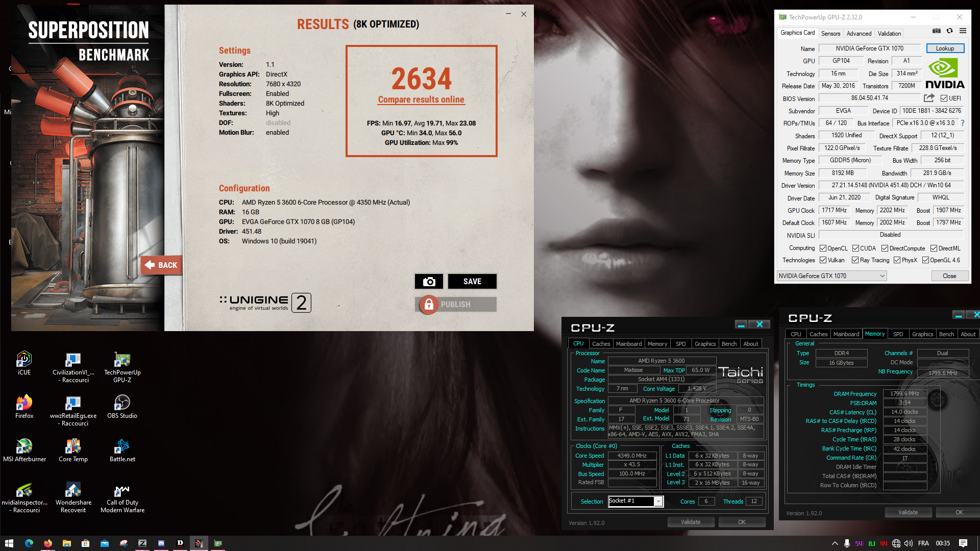Switch to Sensors tab in GPU-Z
The width and height of the screenshot is (980, 551).
point(830,34)
